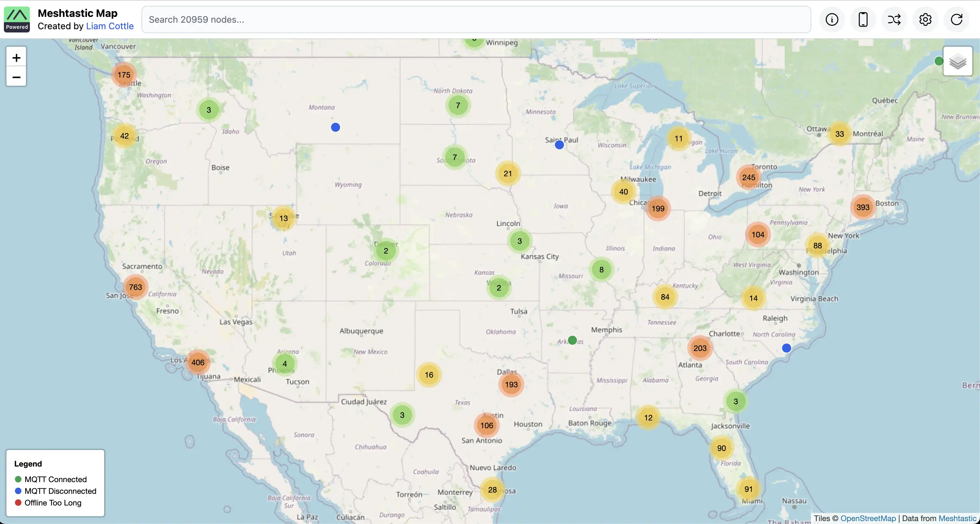This screenshot has height=524, width=980.
Task: Toggle Offline Too Long legend entry
Action: pyautogui.click(x=53, y=503)
